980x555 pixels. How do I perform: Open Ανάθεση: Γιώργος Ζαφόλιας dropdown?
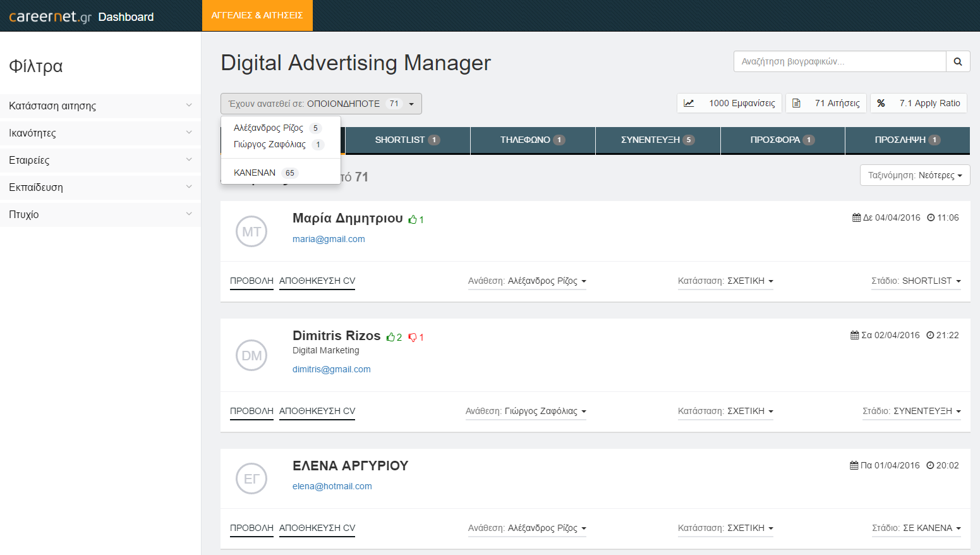pyautogui.click(x=526, y=412)
